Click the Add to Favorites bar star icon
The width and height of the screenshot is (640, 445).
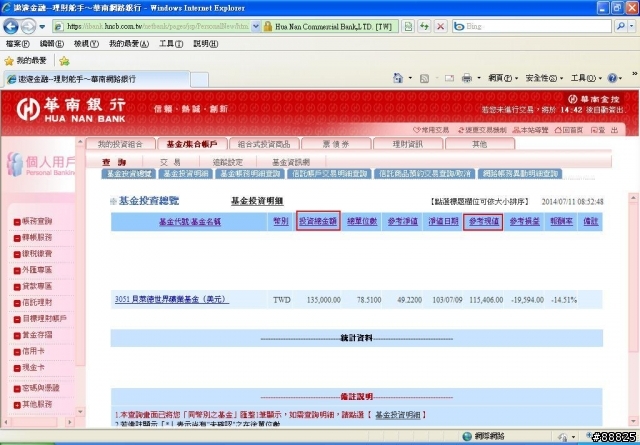[64, 61]
